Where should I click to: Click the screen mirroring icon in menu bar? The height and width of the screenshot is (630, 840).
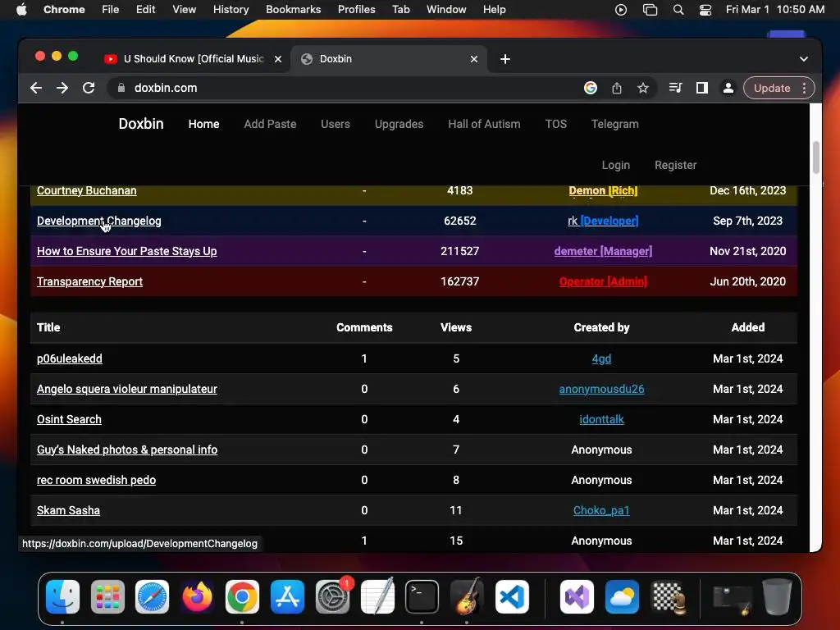point(650,10)
